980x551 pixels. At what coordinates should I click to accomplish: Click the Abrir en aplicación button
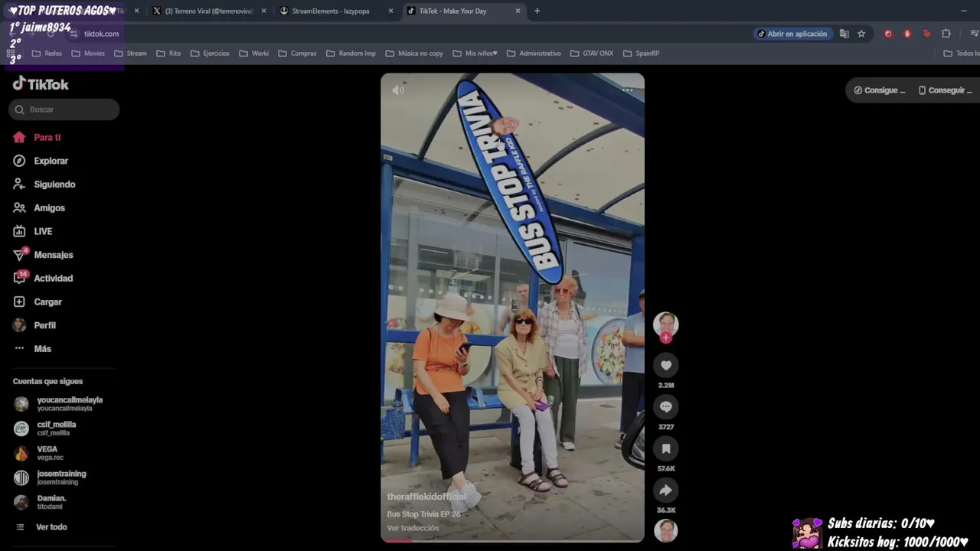792,34
